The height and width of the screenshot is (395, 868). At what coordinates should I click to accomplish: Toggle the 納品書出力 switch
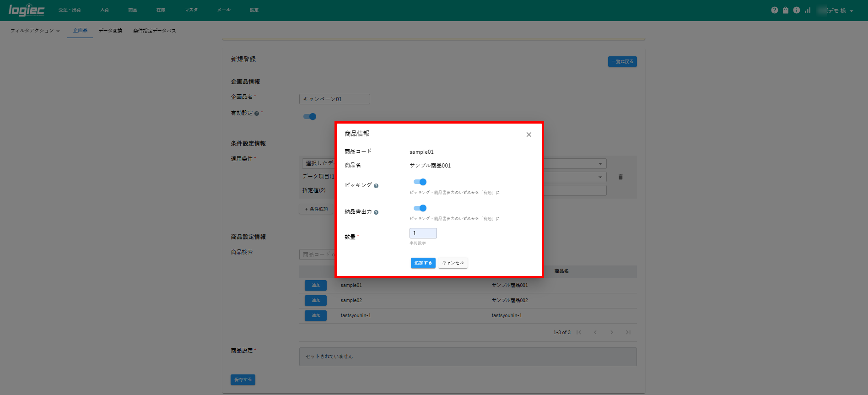[420, 208]
